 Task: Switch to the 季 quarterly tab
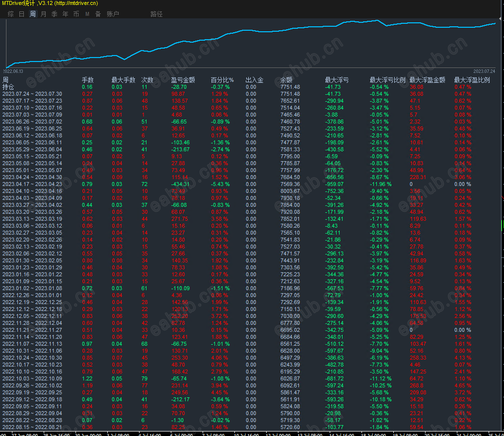[x=55, y=14]
